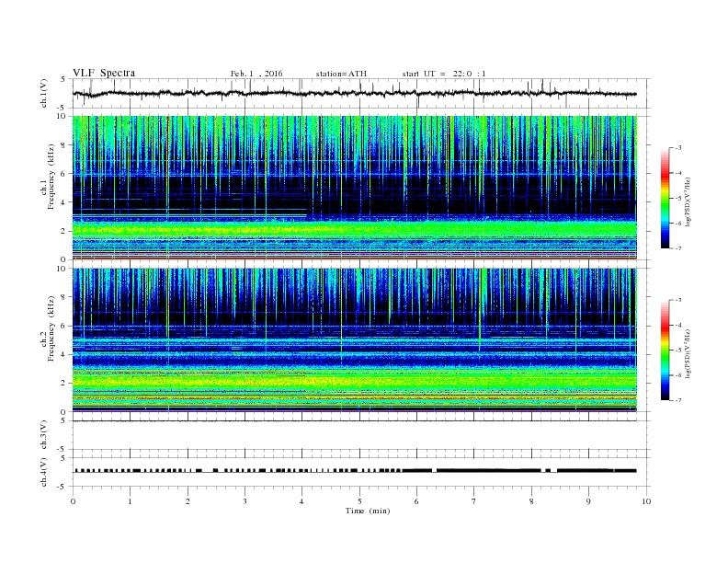The image size is (728, 563).
Task: Pick the ch.2 spectrogram PSD colorbar
Action: click(x=665, y=350)
